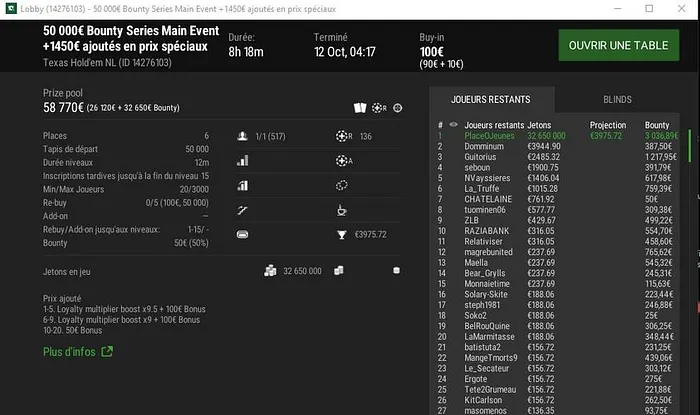Click the OUVRIR UNE TABLE button
This screenshot has width=700, height=415.
point(619,46)
